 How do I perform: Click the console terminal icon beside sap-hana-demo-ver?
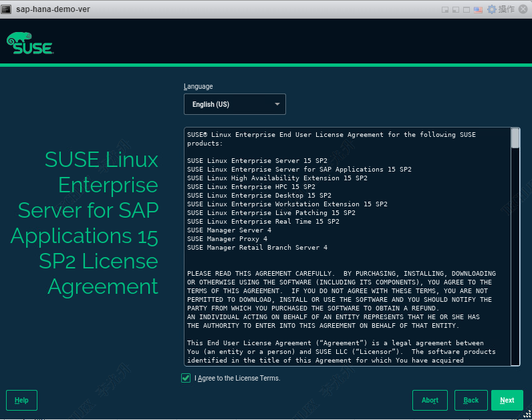[6, 9]
